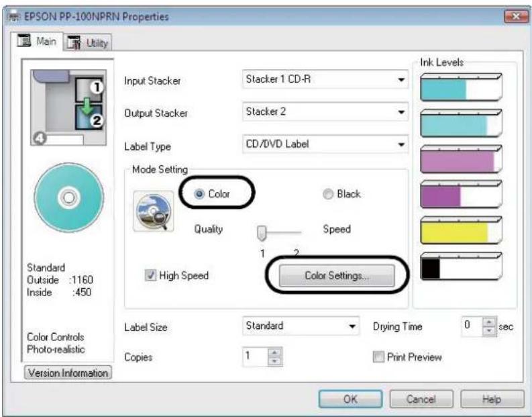
Task: Increase Copies with the up arrow
Action: 274,353
